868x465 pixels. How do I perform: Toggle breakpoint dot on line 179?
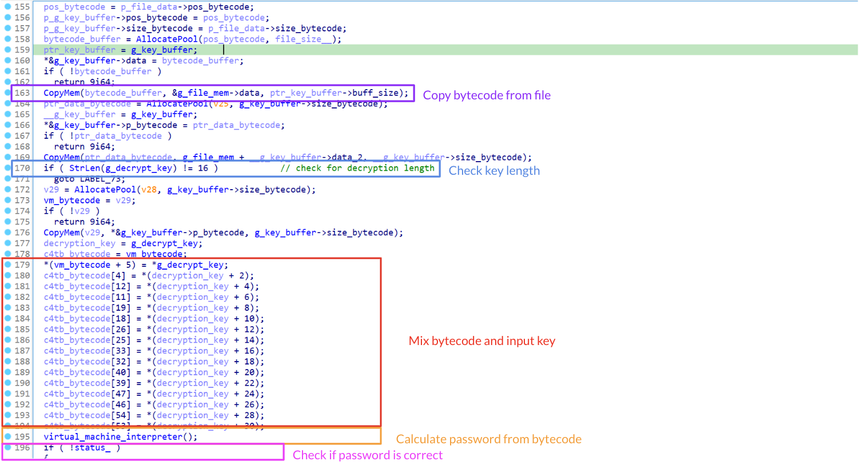click(8, 264)
